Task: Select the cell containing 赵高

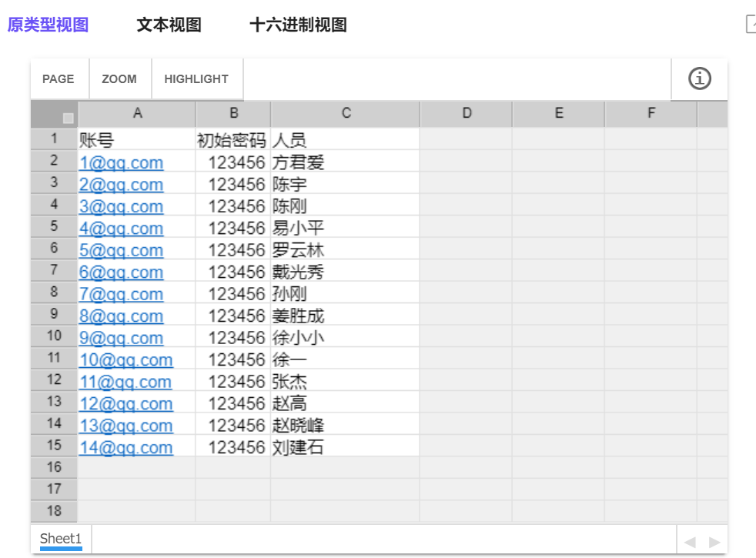Action: click(345, 403)
